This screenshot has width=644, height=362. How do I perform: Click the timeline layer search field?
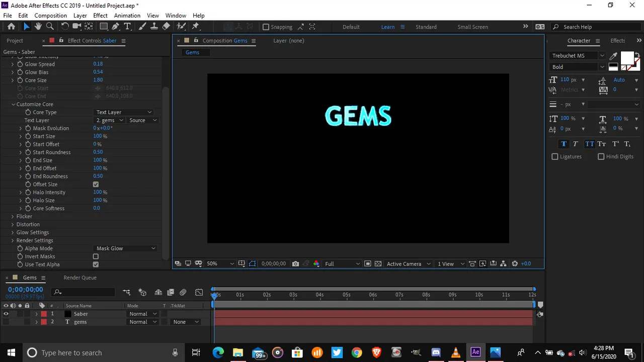[x=84, y=292]
